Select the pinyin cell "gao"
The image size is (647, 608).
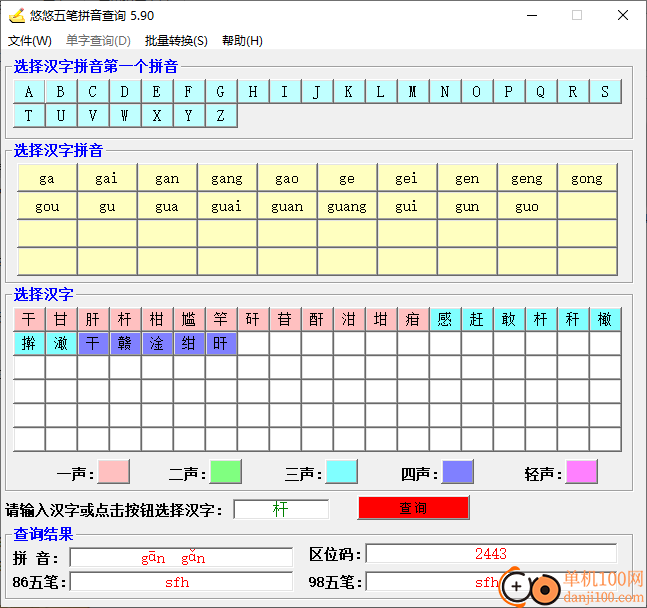click(x=287, y=178)
